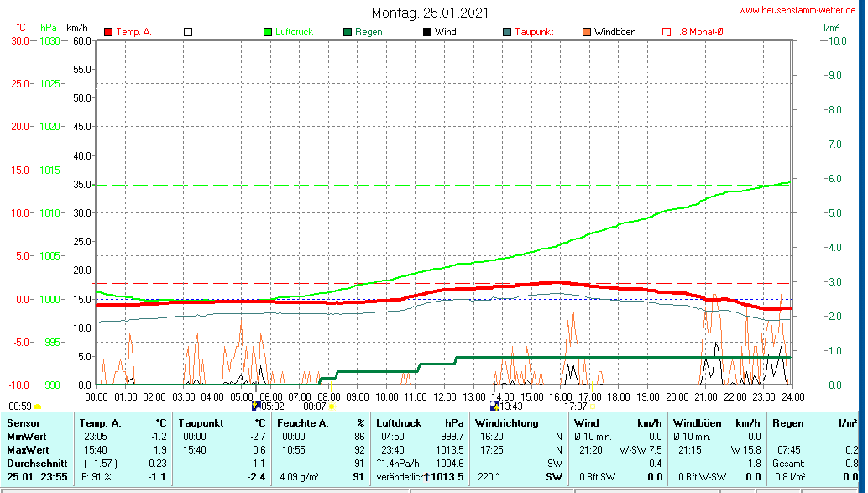Click the Sensor row header label
The image size is (868, 493).
24,422
